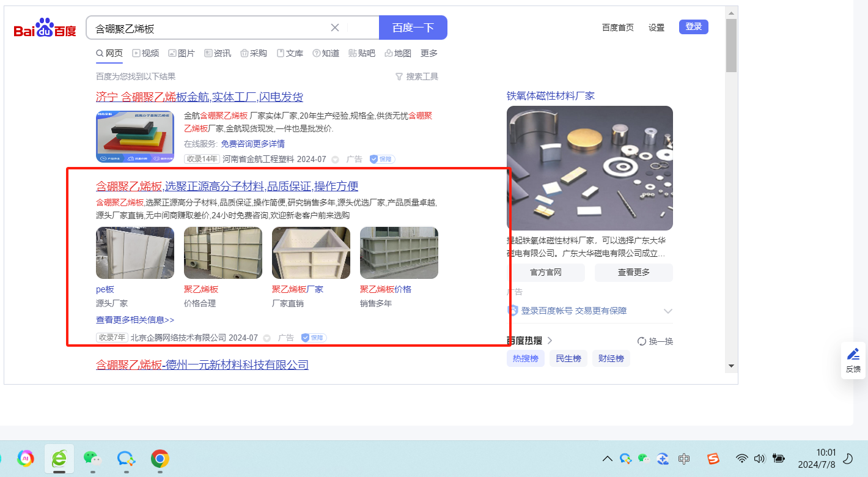This screenshot has height=477, width=868.
Task: Click the 聚乙烯板价格 product thumbnail
Action: [x=399, y=253]
